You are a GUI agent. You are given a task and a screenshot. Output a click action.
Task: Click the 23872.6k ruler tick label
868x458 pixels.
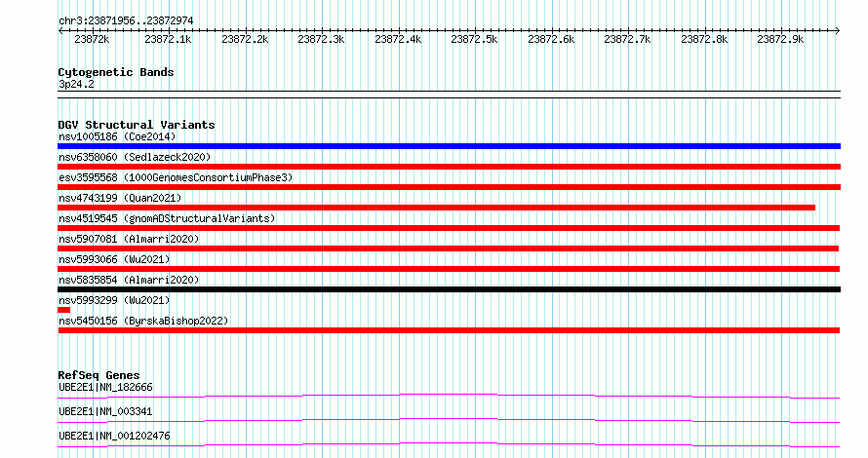click(x=551, y=40)
